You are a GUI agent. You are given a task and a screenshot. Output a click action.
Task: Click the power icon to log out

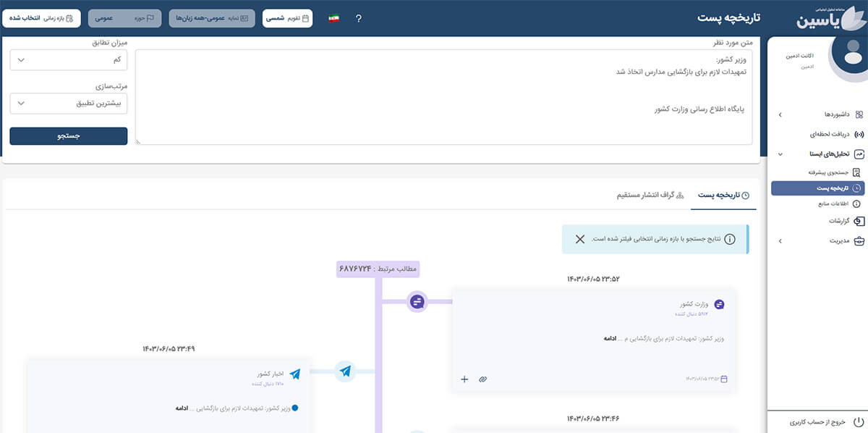[x=859, y=421]
